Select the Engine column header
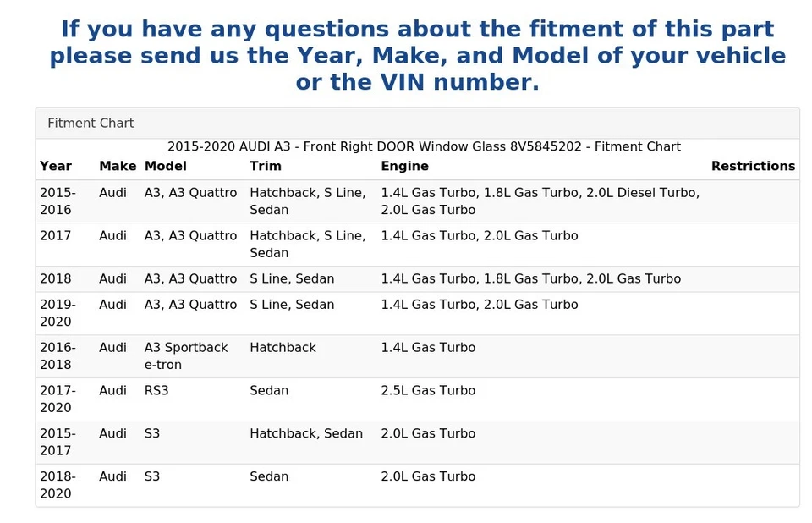This screenshot has height=523, width=812. (404, 167)
